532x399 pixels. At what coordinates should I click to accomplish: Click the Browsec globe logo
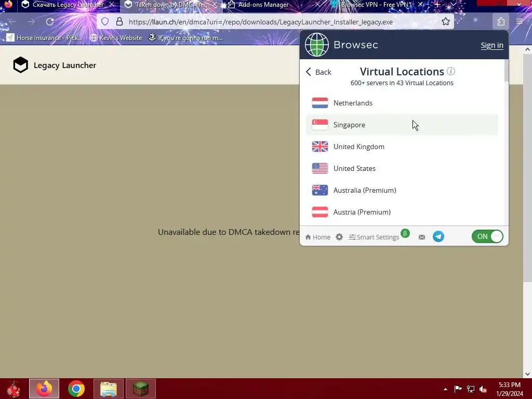click(x=316, y=45)
